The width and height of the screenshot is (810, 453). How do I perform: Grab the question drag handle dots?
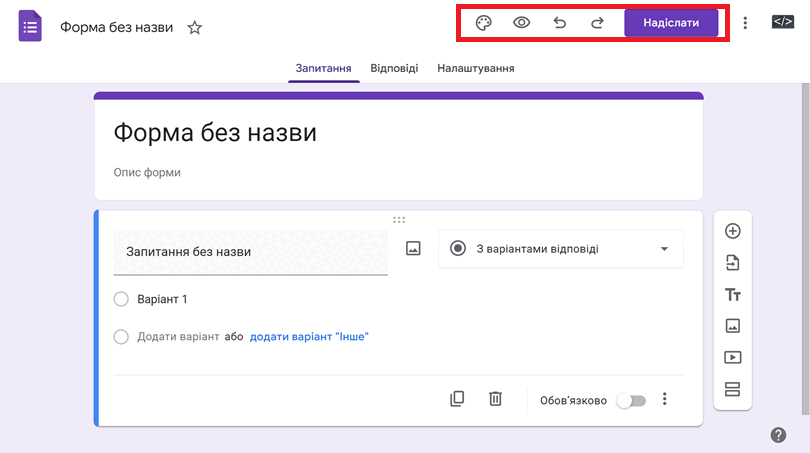click(x=399, y=220)
